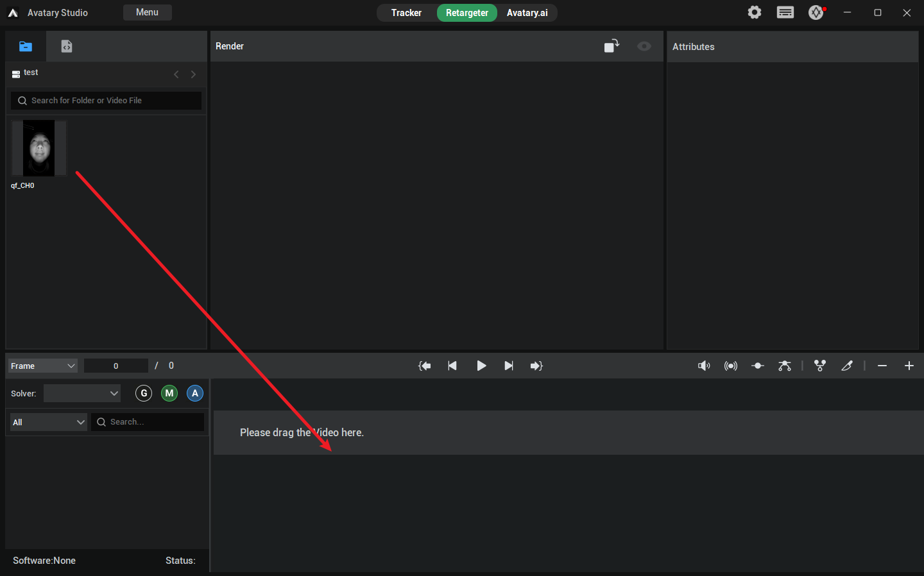Select the Retargeter tab
The image size is (924, 576).
(467, 13)
